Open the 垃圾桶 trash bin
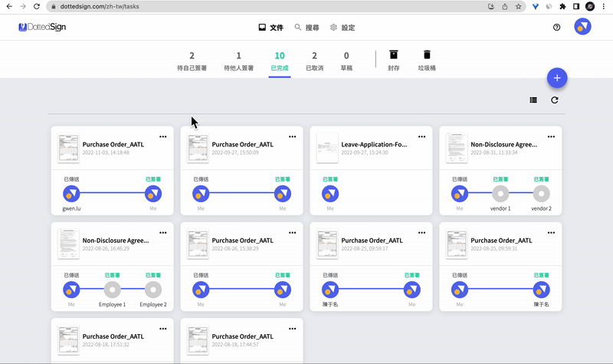 pos(427,61)
